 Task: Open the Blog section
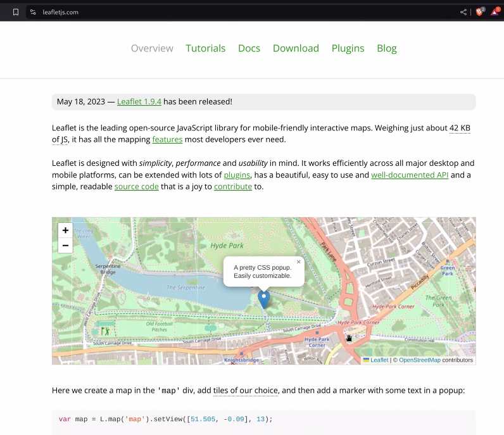pyautogui.click(x=387, y=48)
